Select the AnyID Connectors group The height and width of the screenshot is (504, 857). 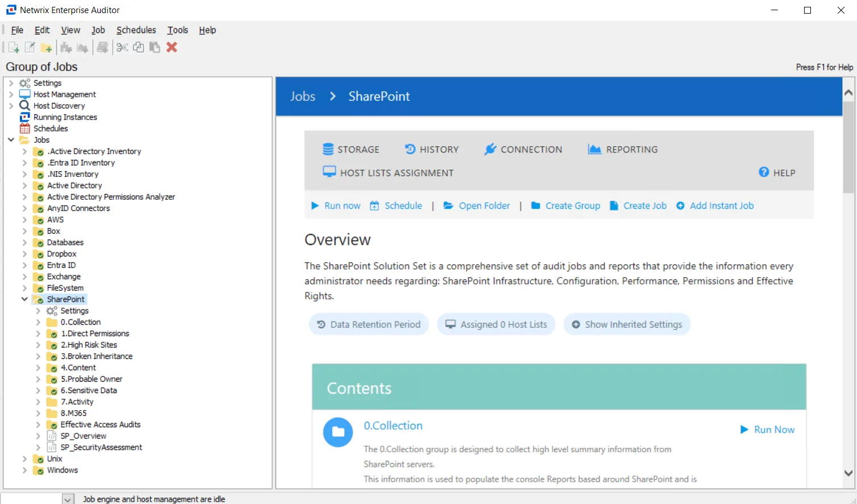pos(79,208)
